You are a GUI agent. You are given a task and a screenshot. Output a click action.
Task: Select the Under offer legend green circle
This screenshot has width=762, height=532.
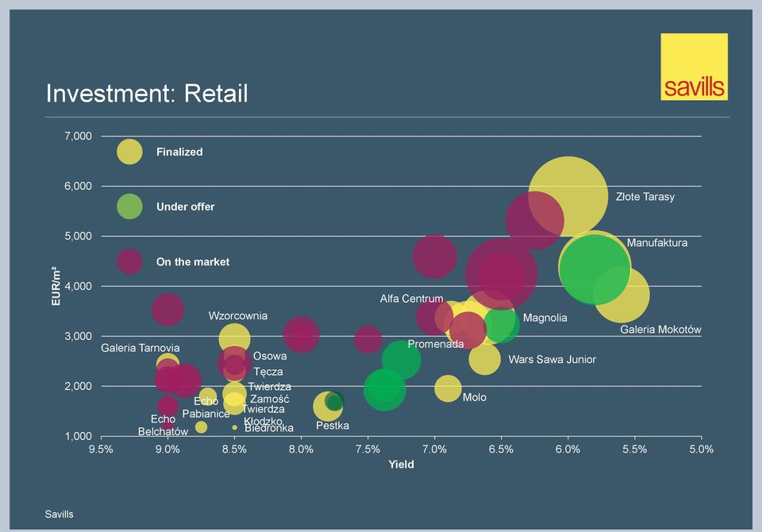pyautogui.click(x=129, y=206)
